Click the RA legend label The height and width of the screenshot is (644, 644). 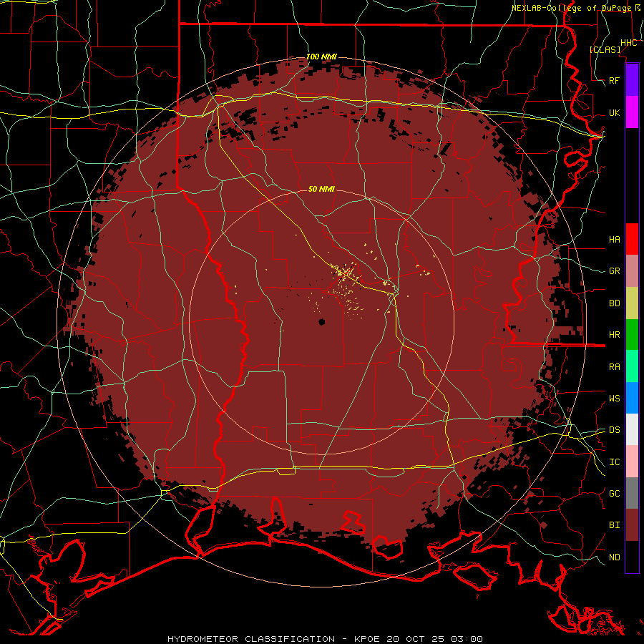click(x=614, y=367)
